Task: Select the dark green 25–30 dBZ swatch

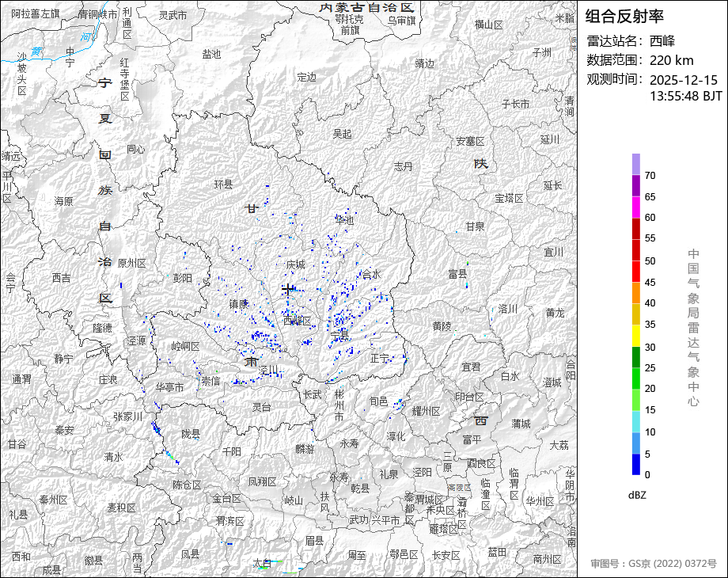Action: (x=636, y=357)
